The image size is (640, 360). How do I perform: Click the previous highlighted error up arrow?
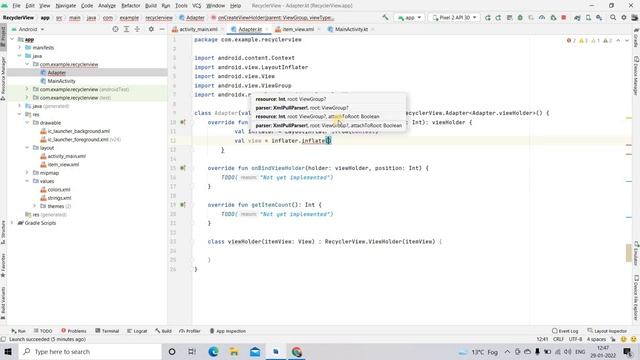[x=618, y=40]
